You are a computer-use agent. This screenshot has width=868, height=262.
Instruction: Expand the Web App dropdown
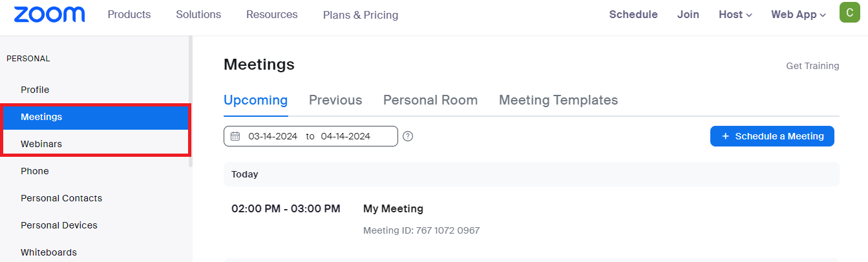[799, 14]
